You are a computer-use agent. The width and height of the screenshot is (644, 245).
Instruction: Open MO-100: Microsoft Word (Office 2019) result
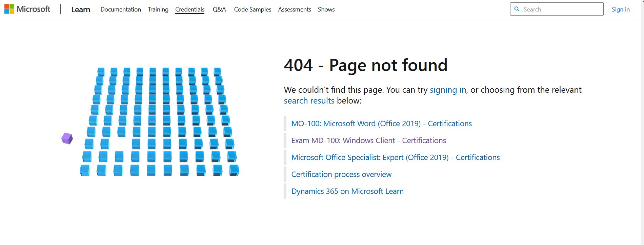[x=382, y=124]
